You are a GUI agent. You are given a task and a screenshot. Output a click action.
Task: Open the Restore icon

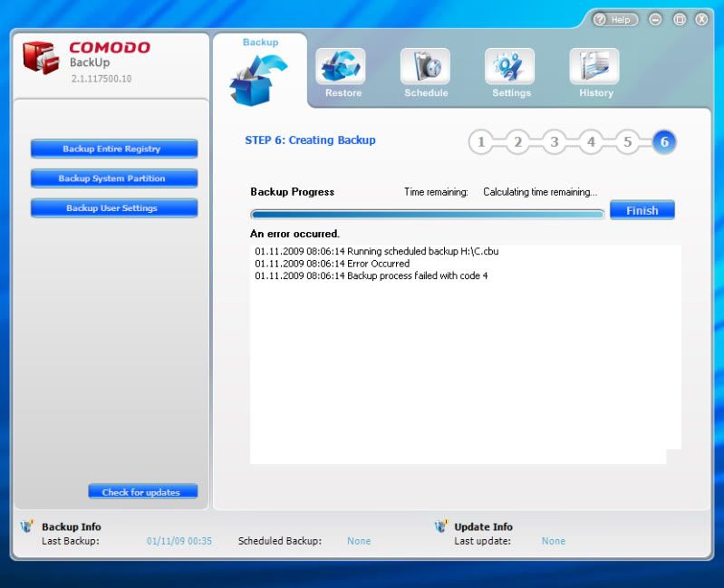pyautogui.click(x=341, y=66)
